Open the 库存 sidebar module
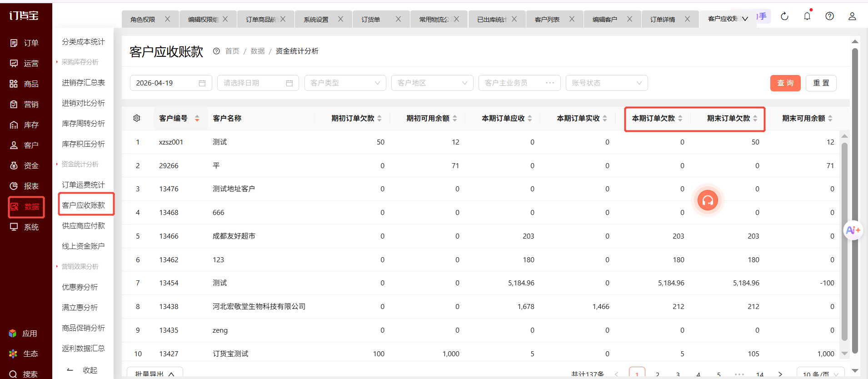Screen dimensions: 868x379 tap(25, 125)
